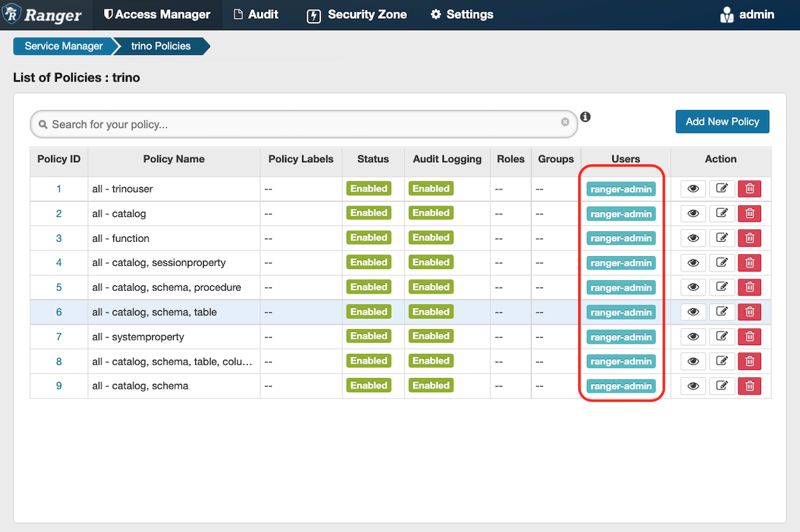Click the Add New Policy button
The height and width of the screenshot is (532, 800).
[x=722, y=122]
